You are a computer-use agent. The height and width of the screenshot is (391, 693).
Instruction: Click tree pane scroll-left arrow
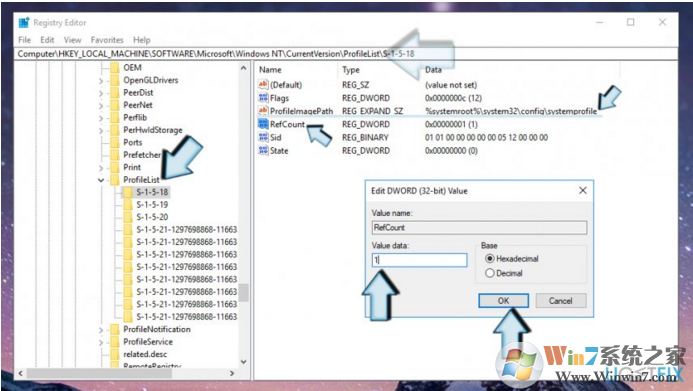point(21,373)
